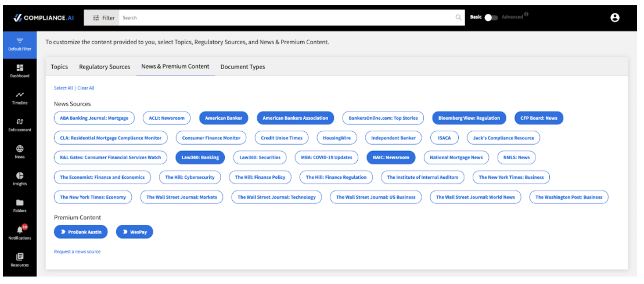Enable The Hill: Finance Policy source

pos(260,177)
